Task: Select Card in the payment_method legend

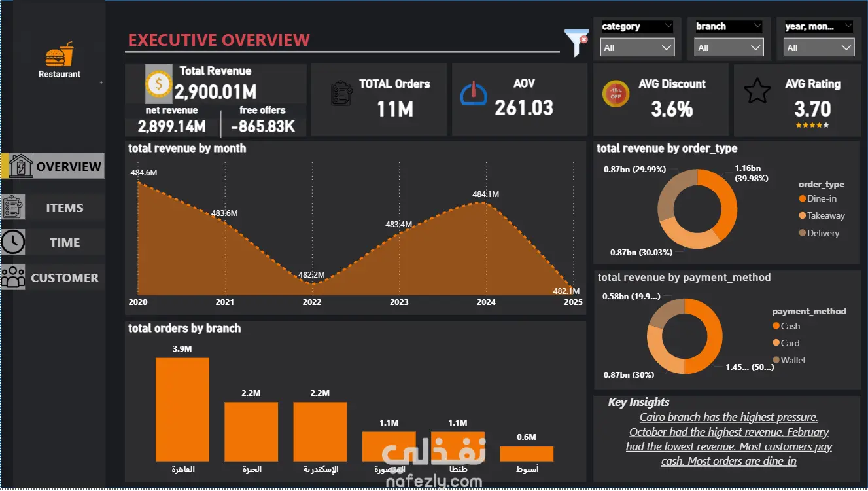Action: tap(786, 343)
